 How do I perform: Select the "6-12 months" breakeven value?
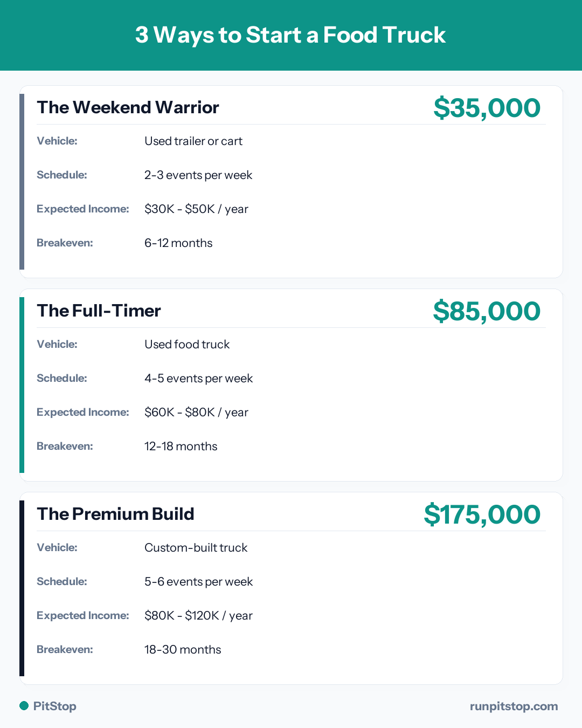[178, 243]
